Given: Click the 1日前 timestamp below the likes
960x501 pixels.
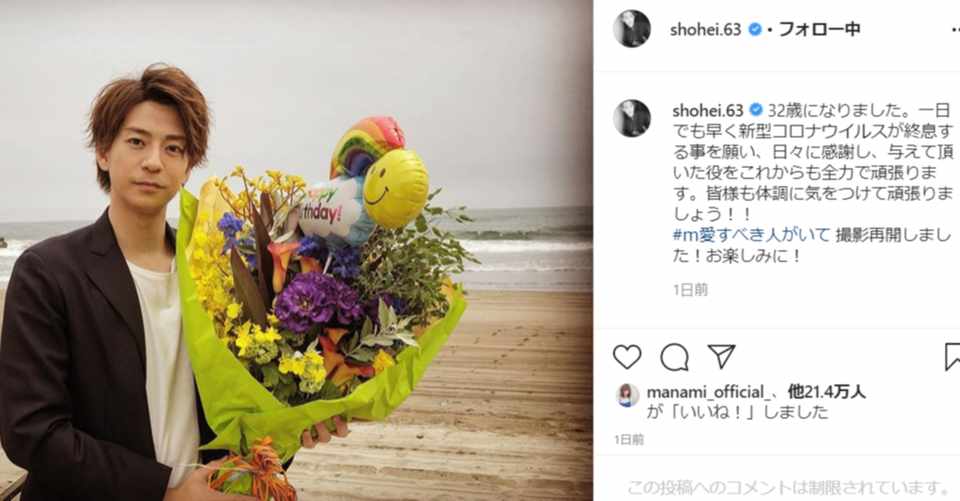Looking at the screenshot, I should click(629, 439).
